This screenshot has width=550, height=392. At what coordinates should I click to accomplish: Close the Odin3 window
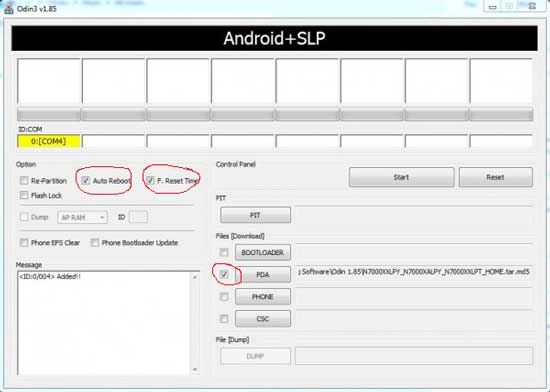pyautogui.click(x=532, y=6)
